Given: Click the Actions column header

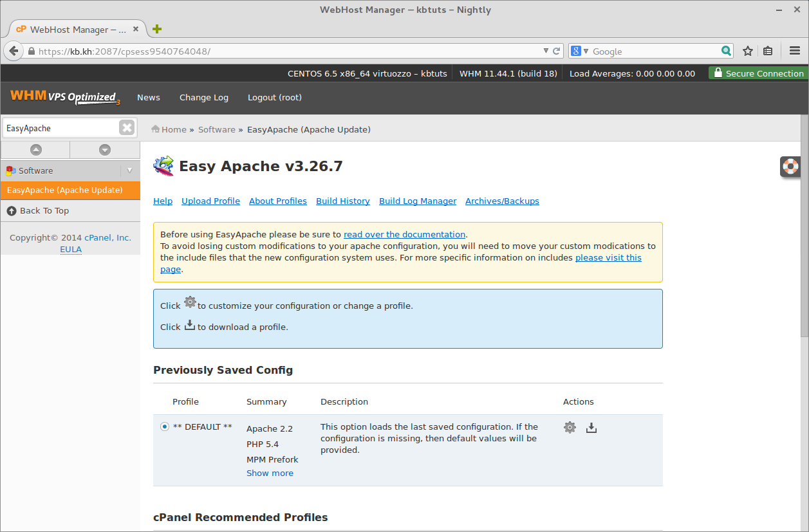Looking at the screenshot, I should point(579,401).
